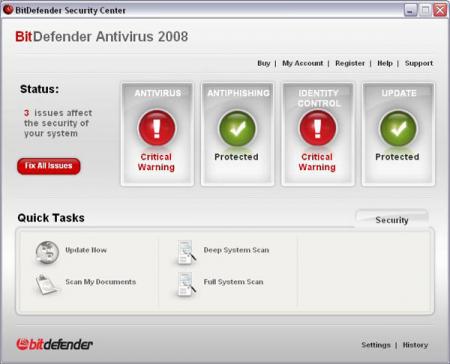Click the '3 issues affect the security' message
Screen dimensions: 450x364
point(58,123)
